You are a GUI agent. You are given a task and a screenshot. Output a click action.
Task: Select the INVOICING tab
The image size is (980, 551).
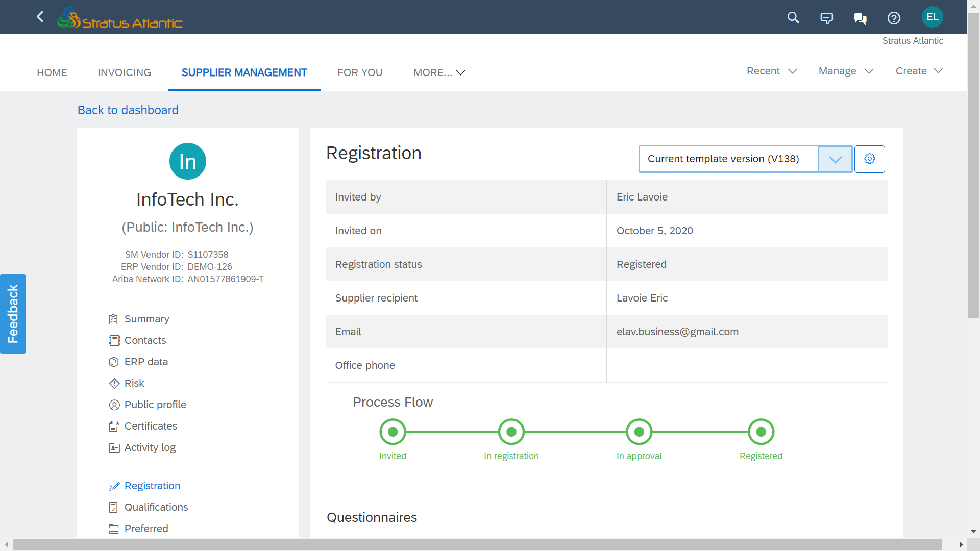pos(124,72)
